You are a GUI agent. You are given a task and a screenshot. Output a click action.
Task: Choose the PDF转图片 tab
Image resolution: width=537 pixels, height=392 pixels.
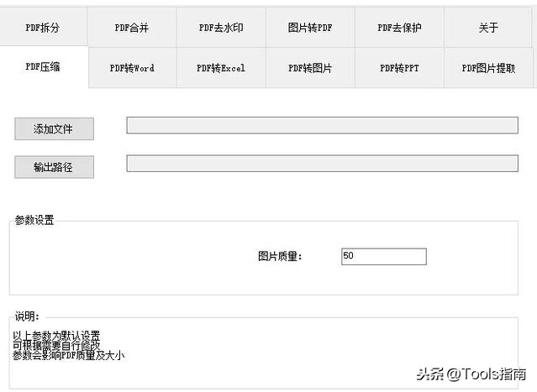click(x=310, y=68)
